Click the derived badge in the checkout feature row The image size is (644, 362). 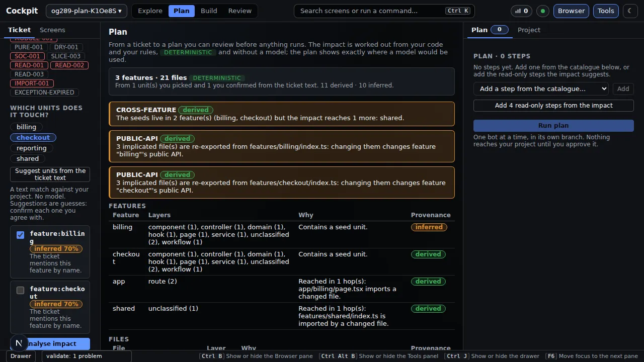[x=428, y=254]
